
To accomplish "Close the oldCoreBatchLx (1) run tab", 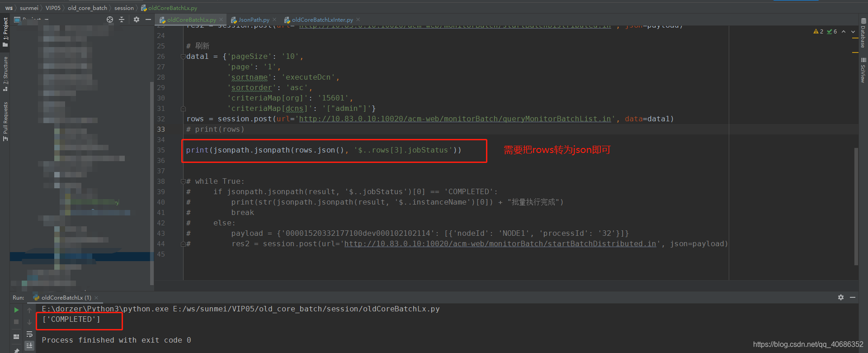I will [x=96, y=297].
